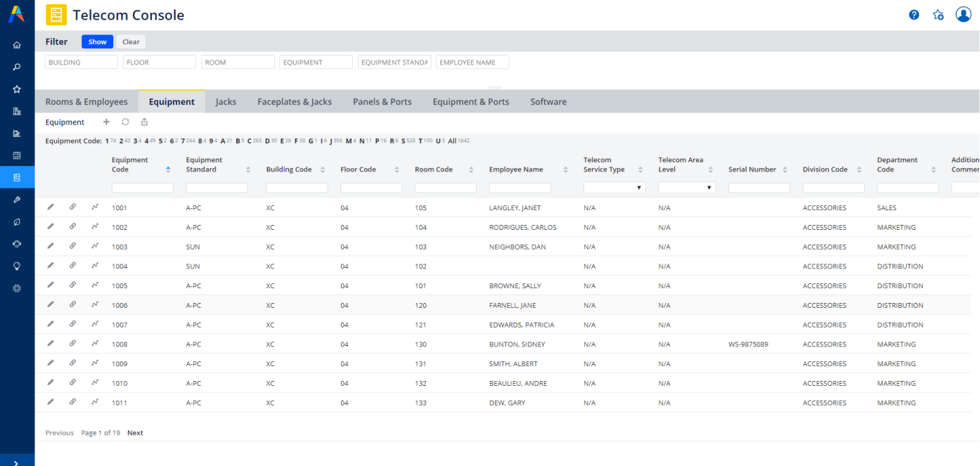Switch to the Rooms & Employees tab
The width and height of the screenshot is (980, 466).
86,102
